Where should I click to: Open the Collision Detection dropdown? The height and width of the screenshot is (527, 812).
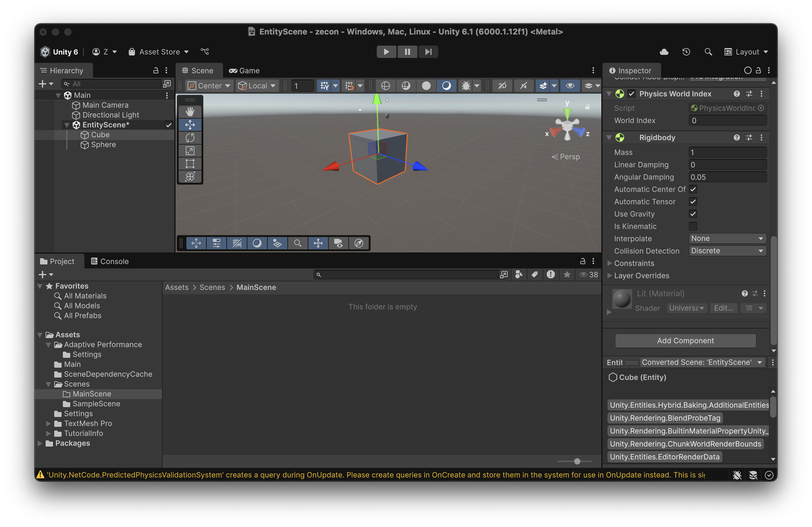click(x=727, y=251)
